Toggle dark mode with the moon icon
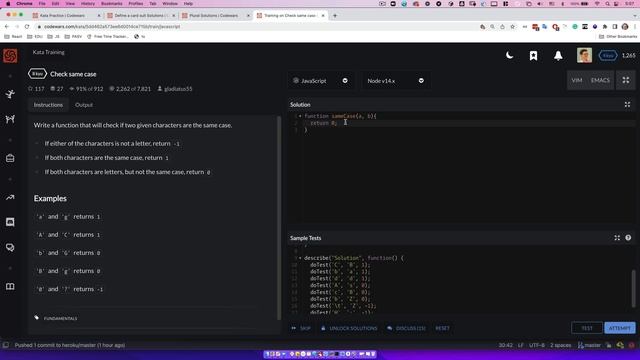 tap(509, 55)
